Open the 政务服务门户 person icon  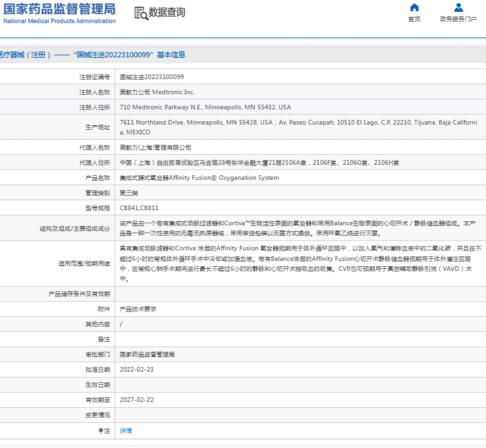[458, 7]
